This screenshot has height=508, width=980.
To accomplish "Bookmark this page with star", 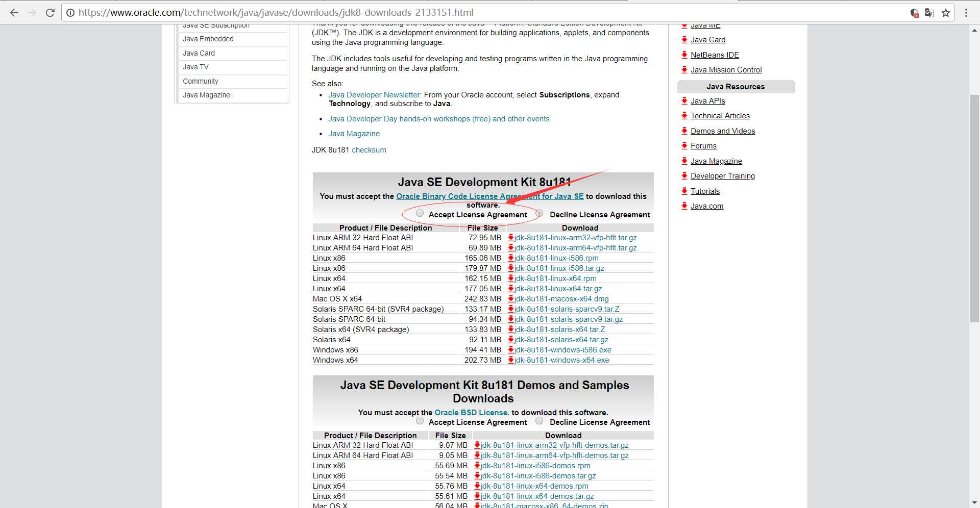I will (x=946, y=13).
